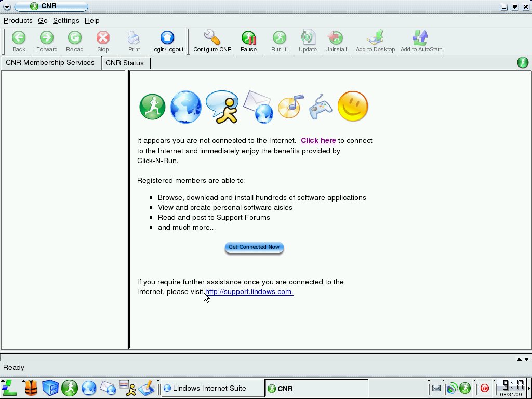Click the up arrow above the status bar
This screenshot has width=532, height=399.
coord(519,359)
